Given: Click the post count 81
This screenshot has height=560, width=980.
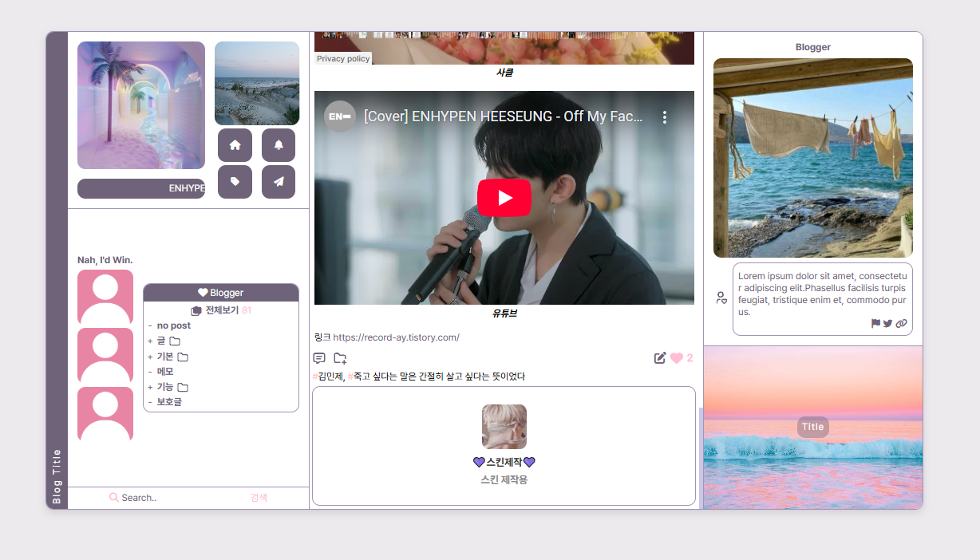Looking at the screenshot, I should point(247,310).
